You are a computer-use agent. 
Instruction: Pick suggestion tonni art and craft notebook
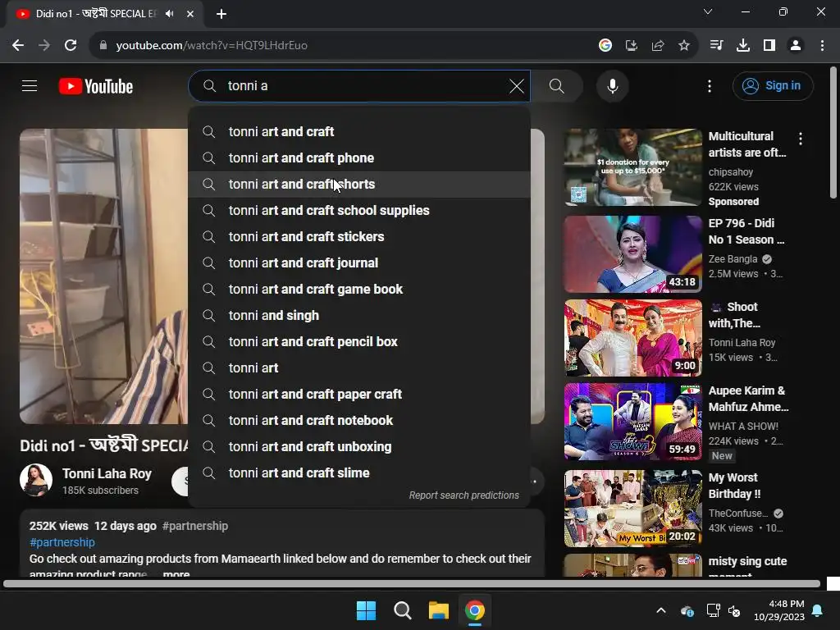359,421
